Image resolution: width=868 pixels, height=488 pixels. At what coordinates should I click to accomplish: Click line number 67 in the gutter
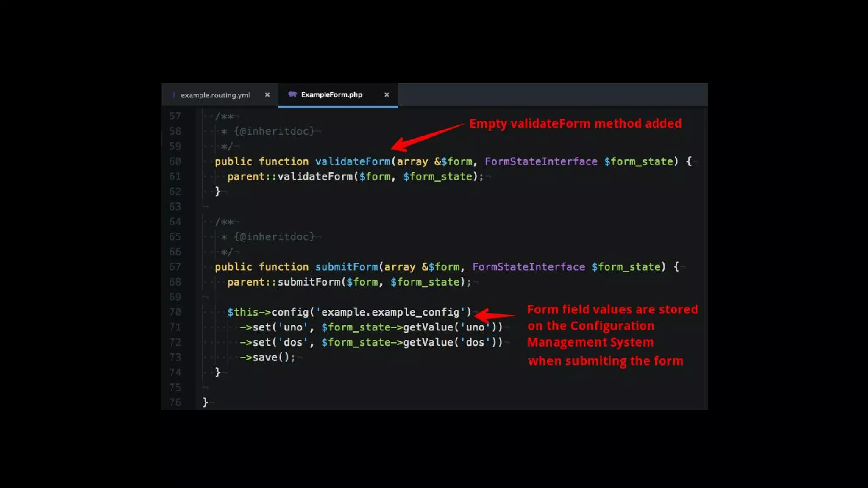coord(175,267)
